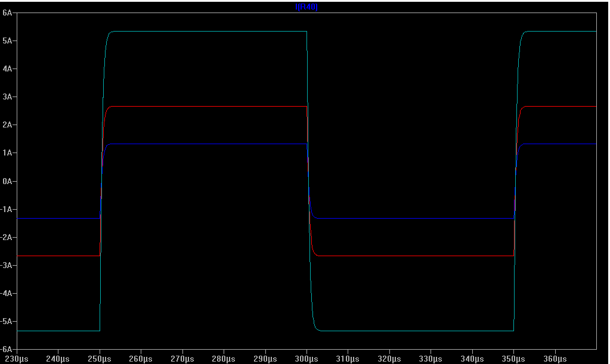Click the 340µs time axis label
This screenshot has width=610, height=364.
(472, 359)
